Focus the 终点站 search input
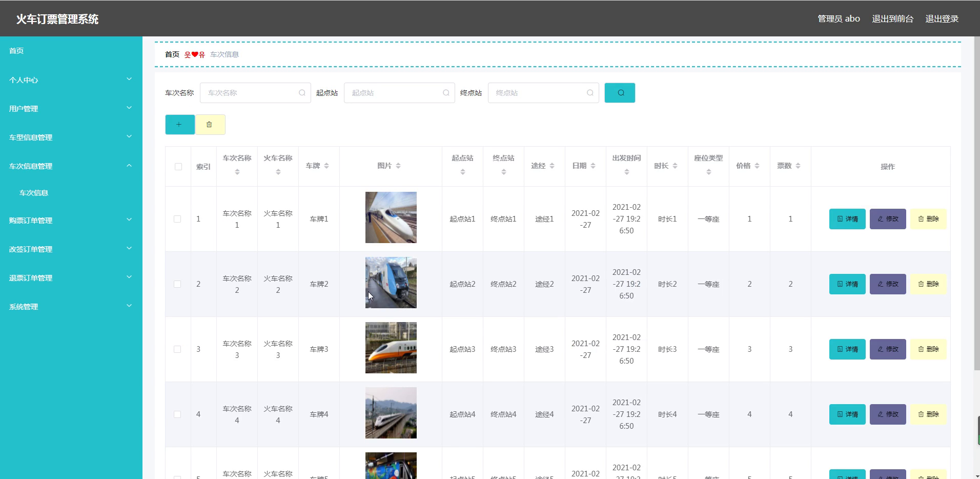 pos(543,93)
